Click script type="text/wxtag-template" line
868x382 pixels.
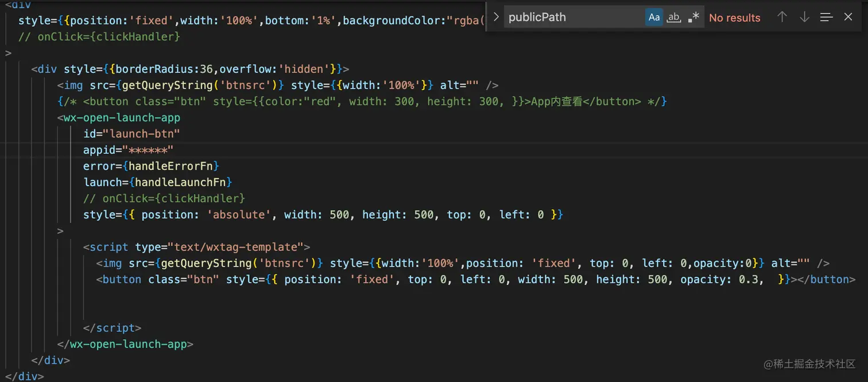tap(196, 247)
